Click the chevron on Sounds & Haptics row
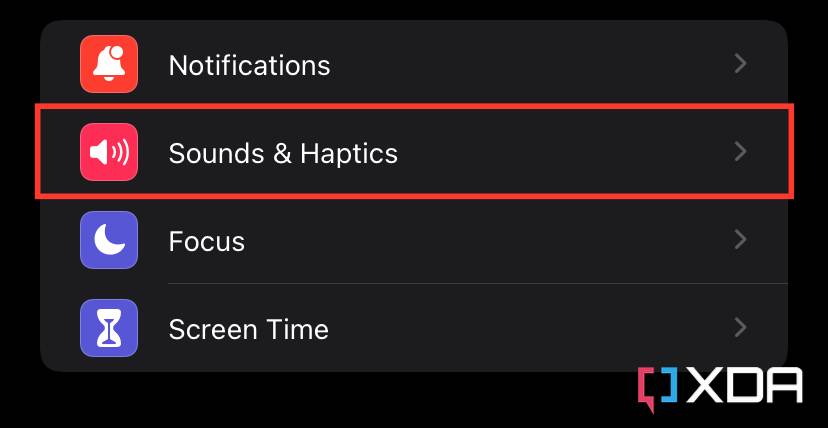828x428 pixels. click(x=741, y=152)
